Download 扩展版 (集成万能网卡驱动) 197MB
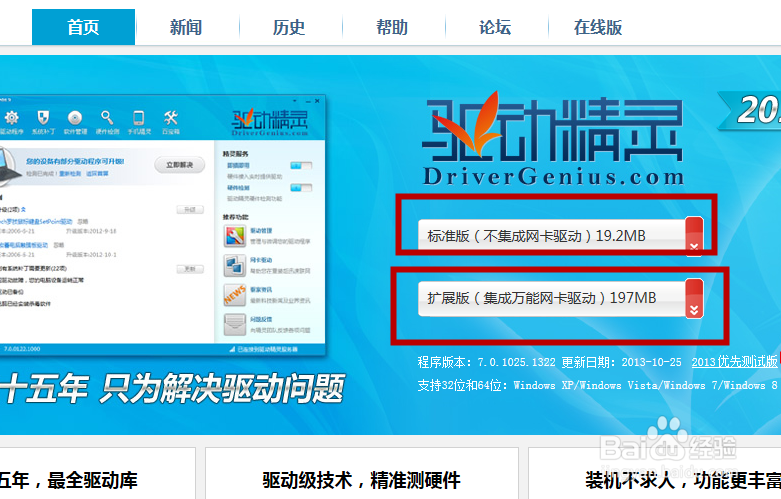Screen dimensions: 781x499 560,298
